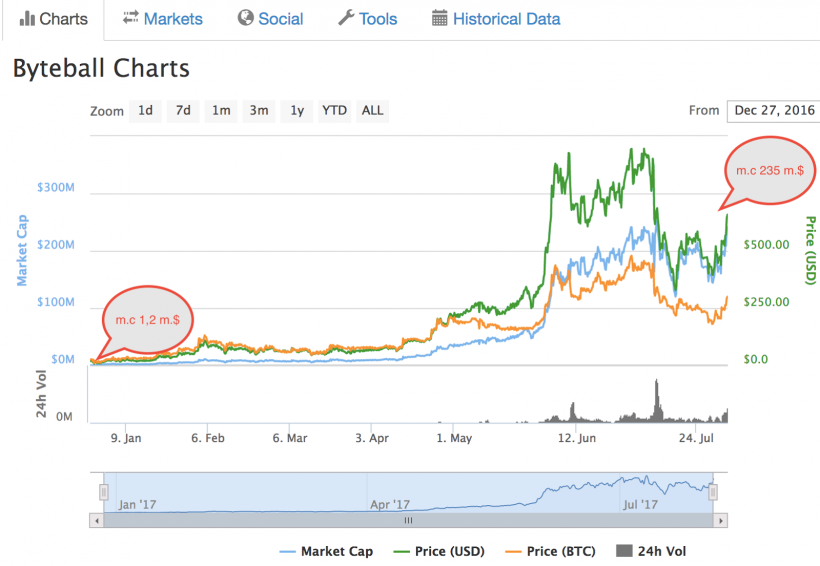Switch to the Markets tab

(x=172, y=18)
